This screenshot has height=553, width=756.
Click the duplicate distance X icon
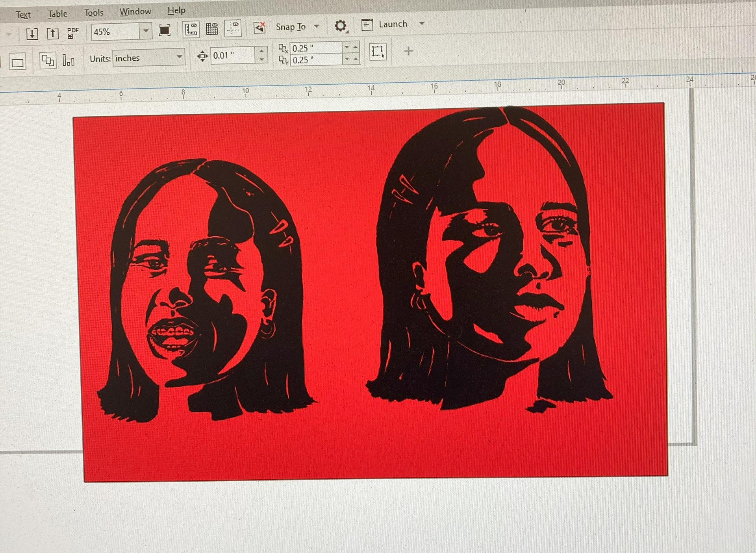point(283,48)
